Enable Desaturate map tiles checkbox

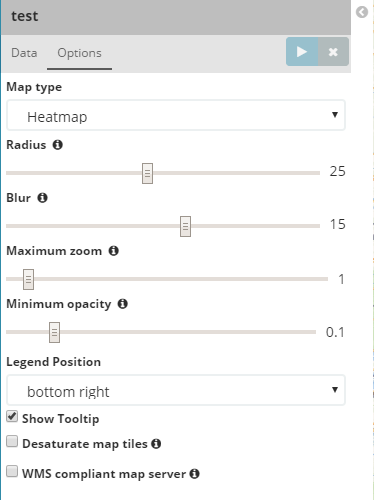[12, 441]
